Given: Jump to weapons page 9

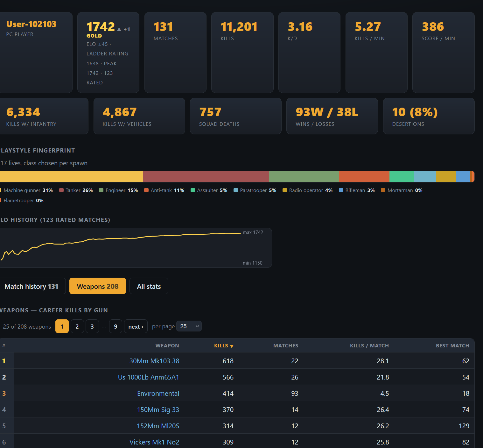Looking at the screenshot, I should pyautogui.click(x=115, y=326).
